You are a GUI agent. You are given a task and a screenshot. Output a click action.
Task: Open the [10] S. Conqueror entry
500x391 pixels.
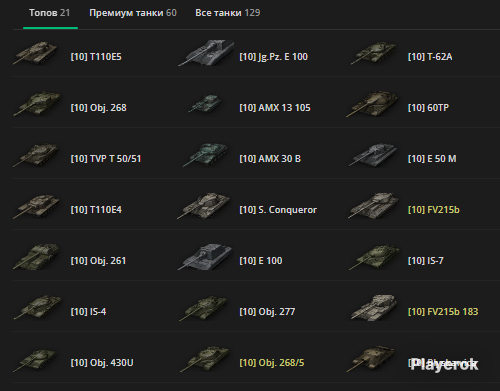(278, 210)
